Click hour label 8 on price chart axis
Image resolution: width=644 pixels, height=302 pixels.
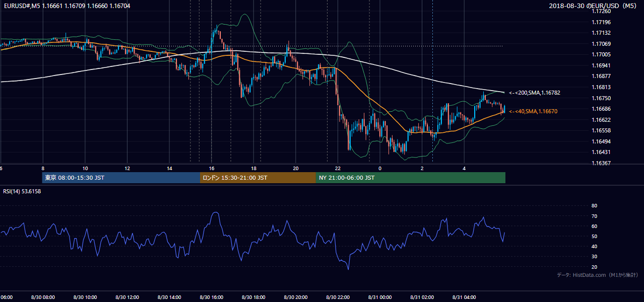coord(43,168)
